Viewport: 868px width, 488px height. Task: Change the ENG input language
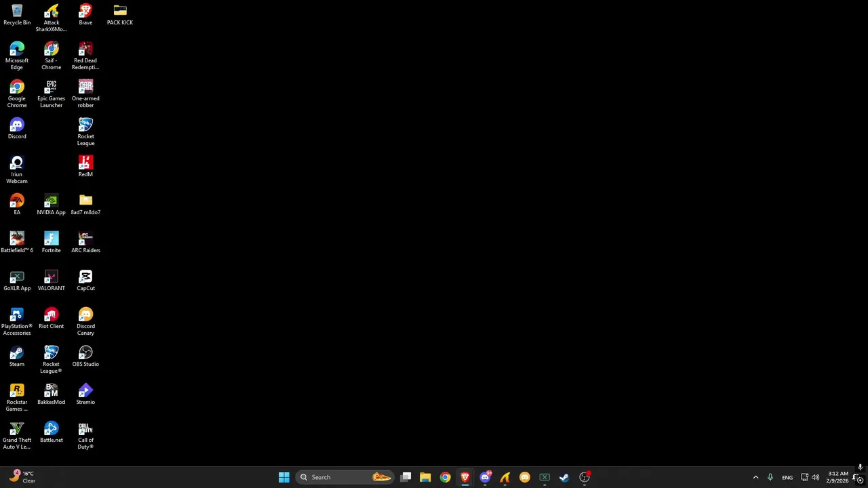coord(787,477)
